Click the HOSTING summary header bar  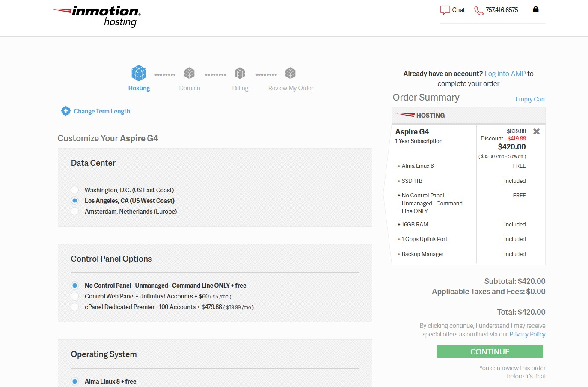[x=469, y=115]
